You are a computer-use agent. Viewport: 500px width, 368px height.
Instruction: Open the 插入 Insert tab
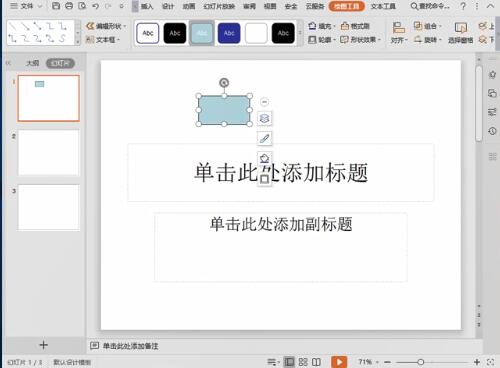(x=147, y=6)
